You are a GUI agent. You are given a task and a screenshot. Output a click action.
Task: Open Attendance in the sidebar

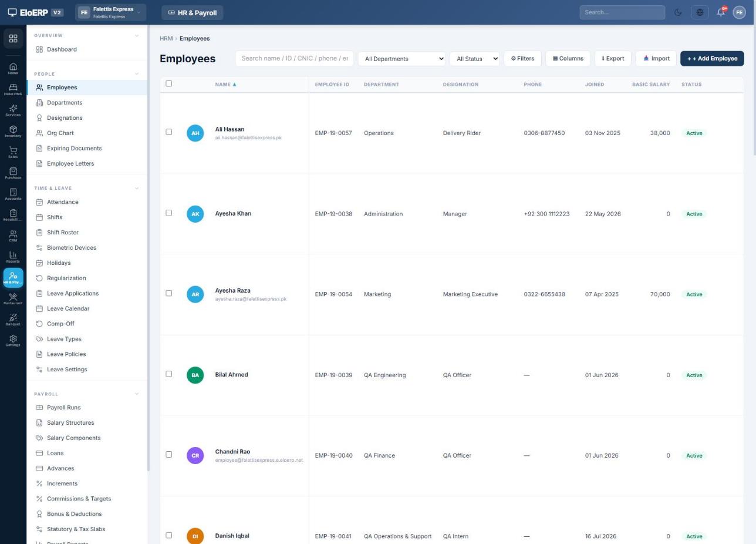(x=87, y=202)
